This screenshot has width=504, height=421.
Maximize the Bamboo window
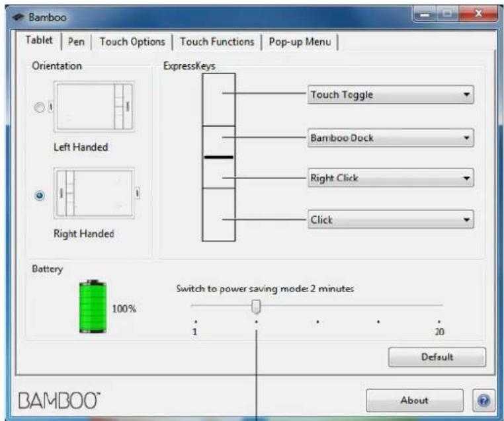[447, 14]
